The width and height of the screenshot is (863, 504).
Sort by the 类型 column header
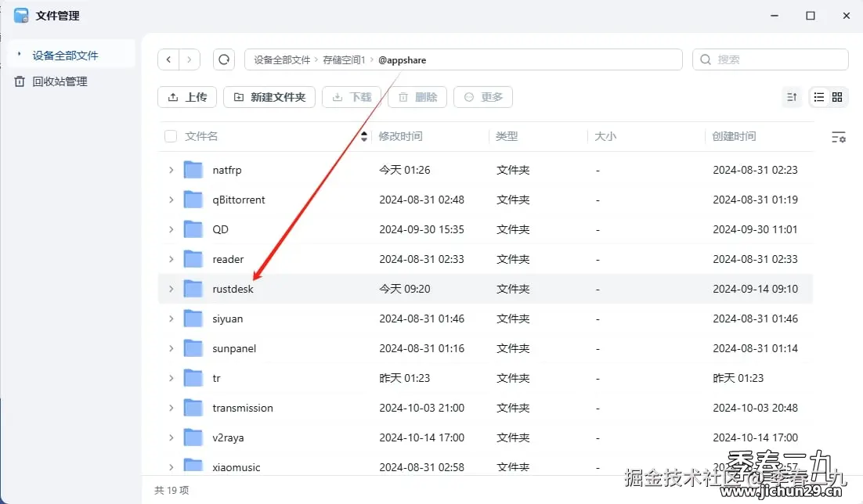(x=507, y=136)
